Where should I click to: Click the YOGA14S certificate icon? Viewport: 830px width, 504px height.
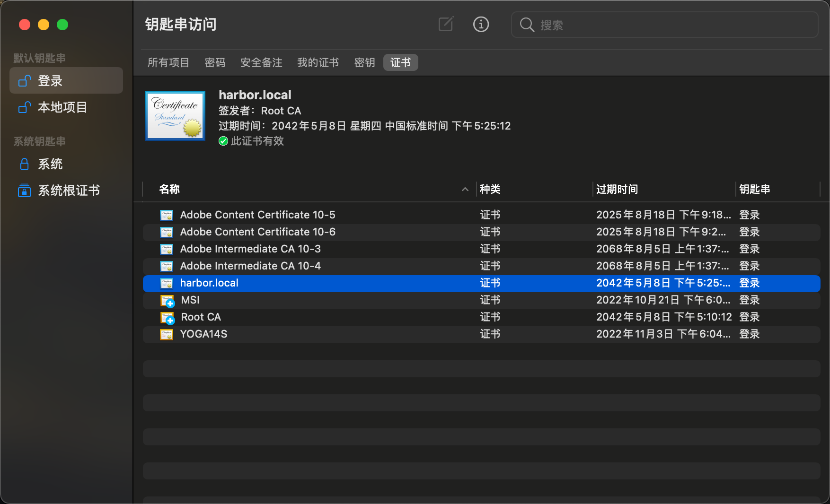tap(167, 334)
